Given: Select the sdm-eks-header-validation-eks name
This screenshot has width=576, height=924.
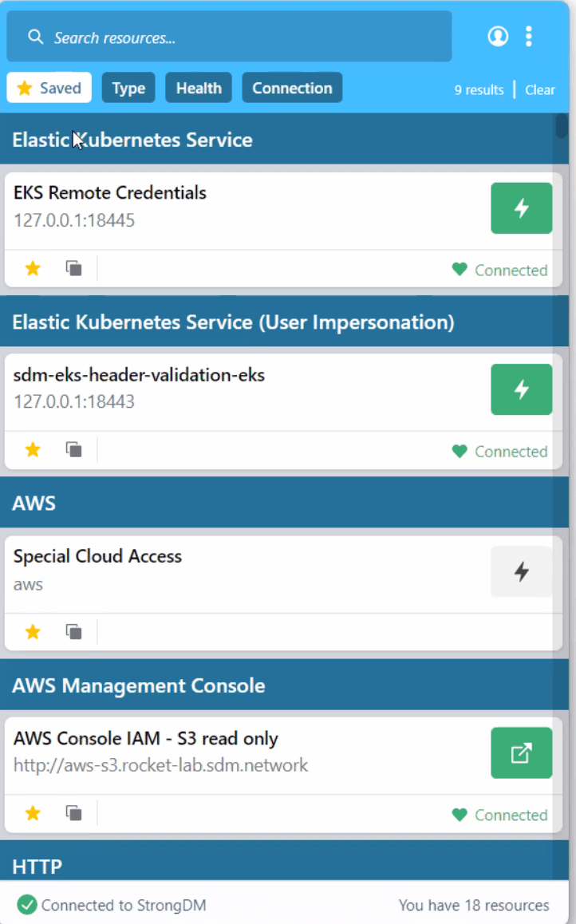Looking at the screenshot, I should coord(139,375).
